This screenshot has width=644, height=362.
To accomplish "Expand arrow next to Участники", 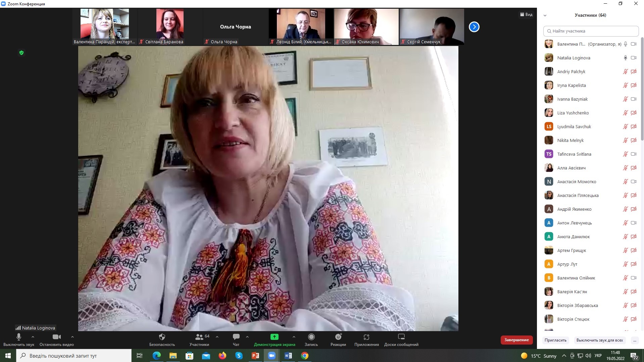I will click(x=217, y=337).
